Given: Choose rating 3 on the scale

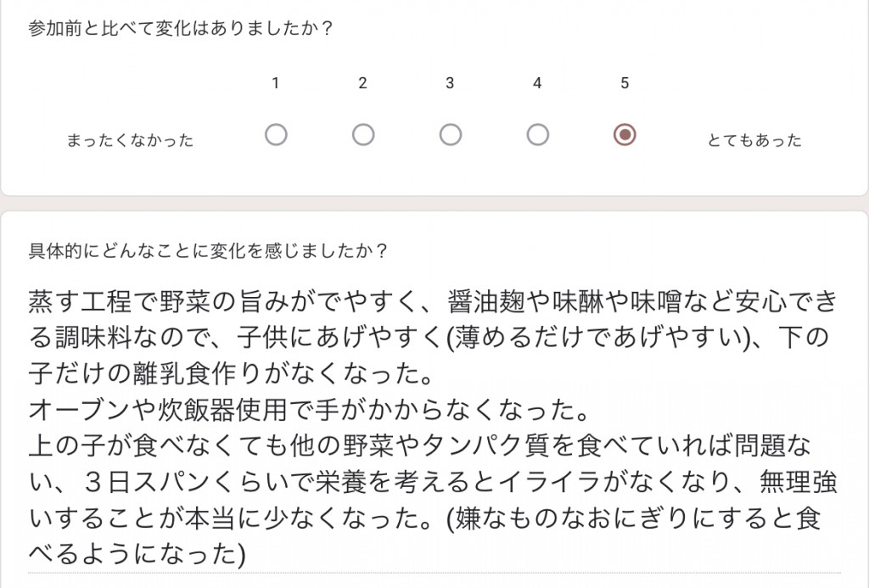Looking at the screenshot, I should (x=450, y=135).
